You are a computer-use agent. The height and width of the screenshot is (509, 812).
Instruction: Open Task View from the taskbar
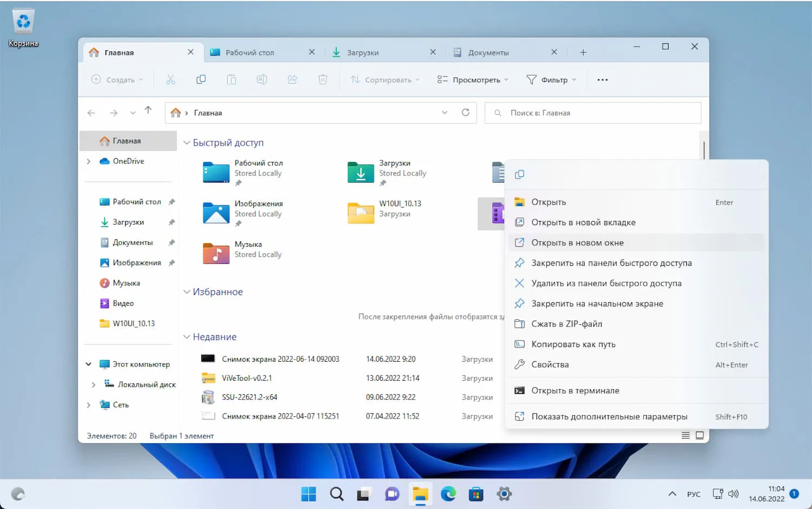pyautogui.click(x=364, y=494)
